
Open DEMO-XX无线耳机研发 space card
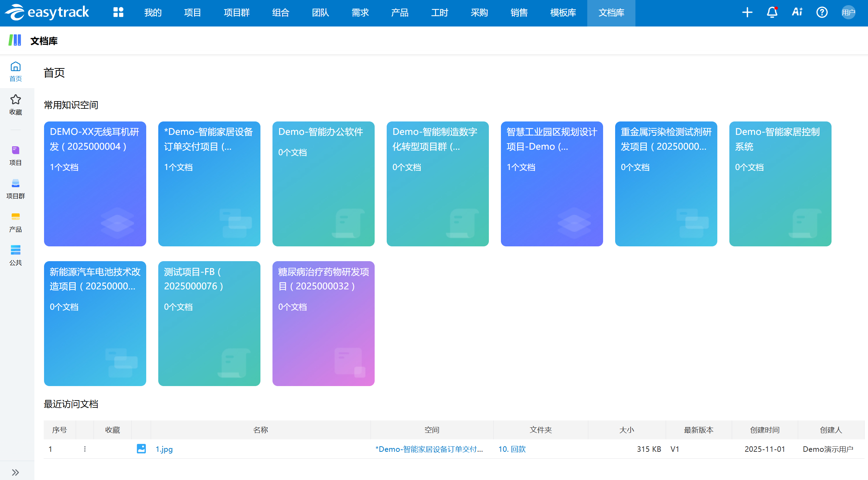95,183
